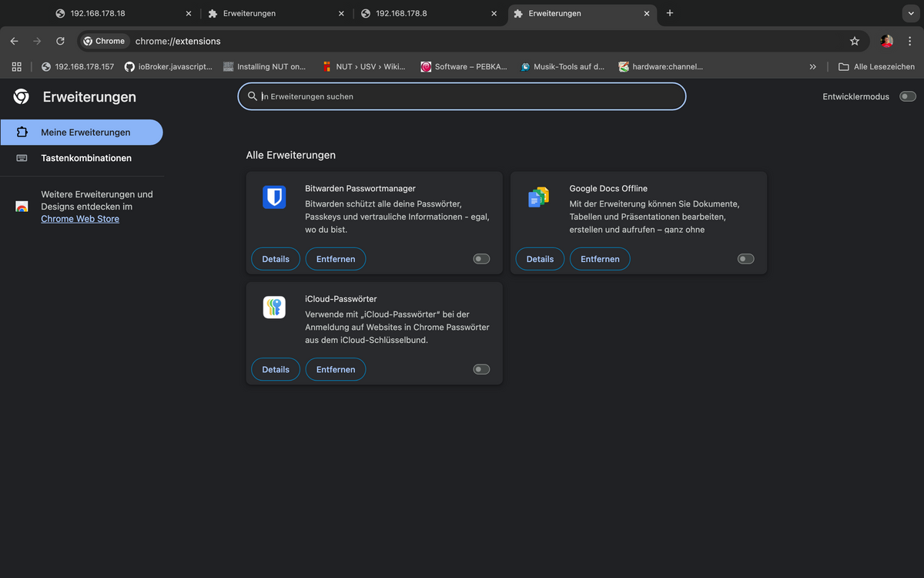
Task: Enable the Google Docs Offline extension
Action: pos(745,259)
